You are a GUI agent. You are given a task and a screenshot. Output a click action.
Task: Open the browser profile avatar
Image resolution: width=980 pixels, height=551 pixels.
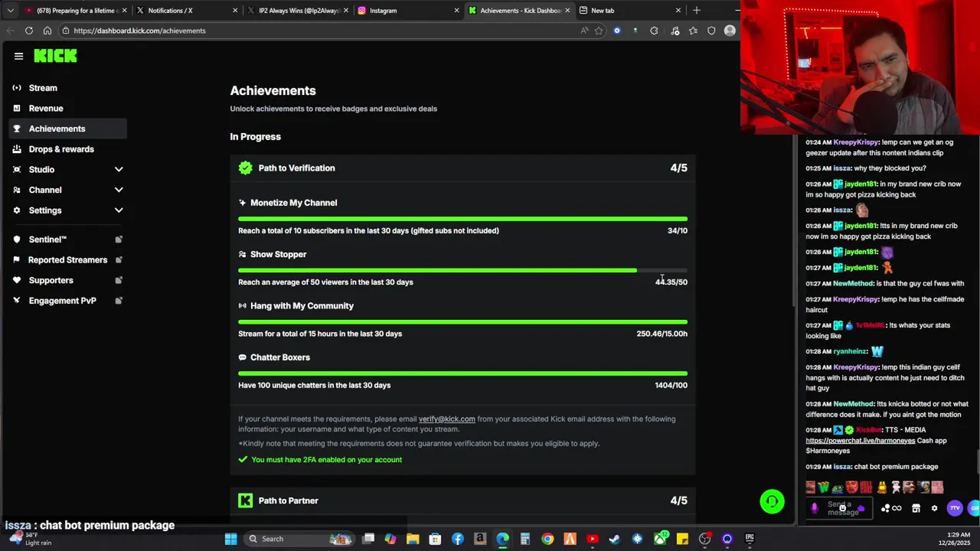(730, 31)
